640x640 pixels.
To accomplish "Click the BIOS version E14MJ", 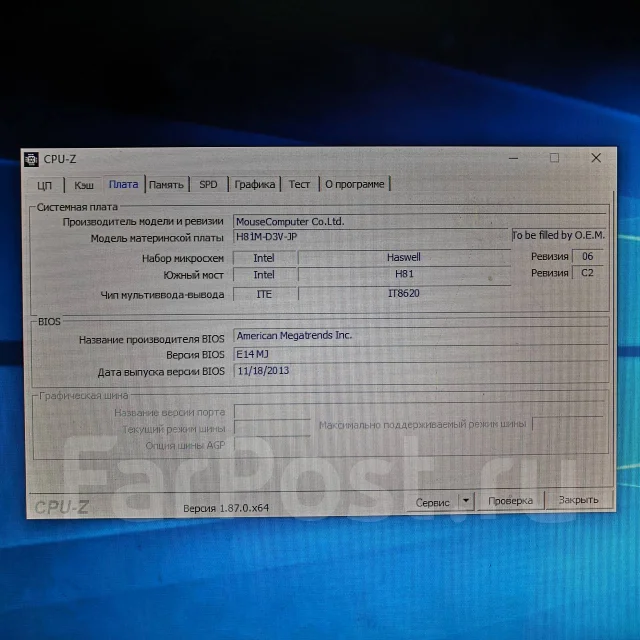I will (x=420, y=354).
